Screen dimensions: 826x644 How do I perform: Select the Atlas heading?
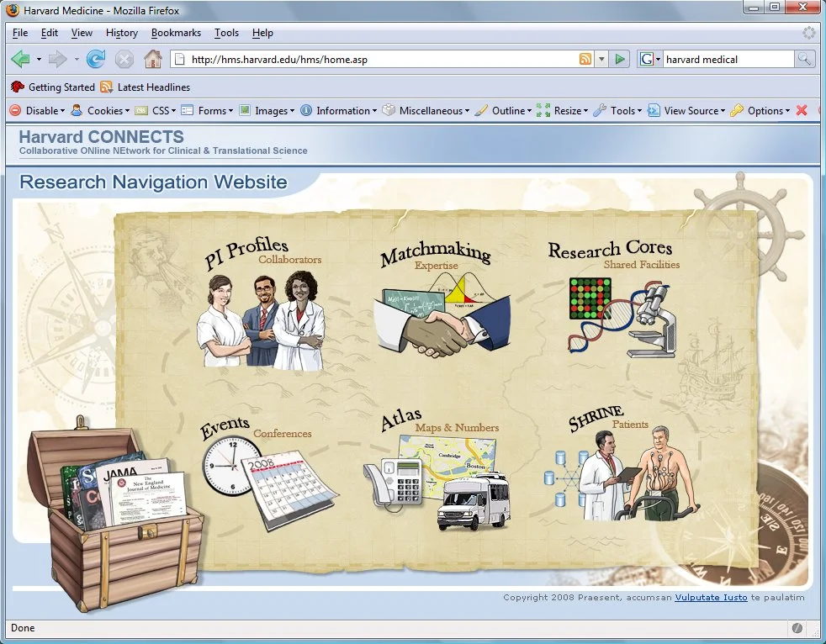[401, 420]
